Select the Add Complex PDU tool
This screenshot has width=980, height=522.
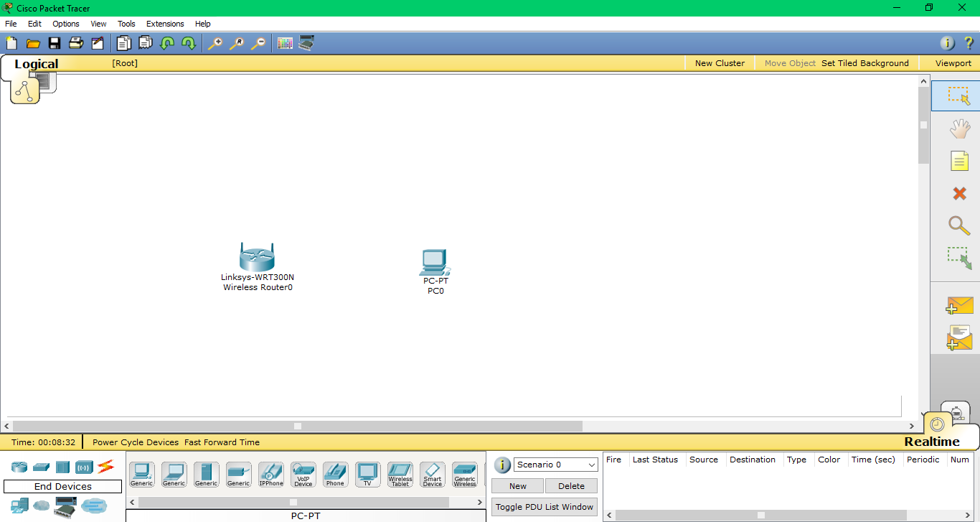[959, 337]
